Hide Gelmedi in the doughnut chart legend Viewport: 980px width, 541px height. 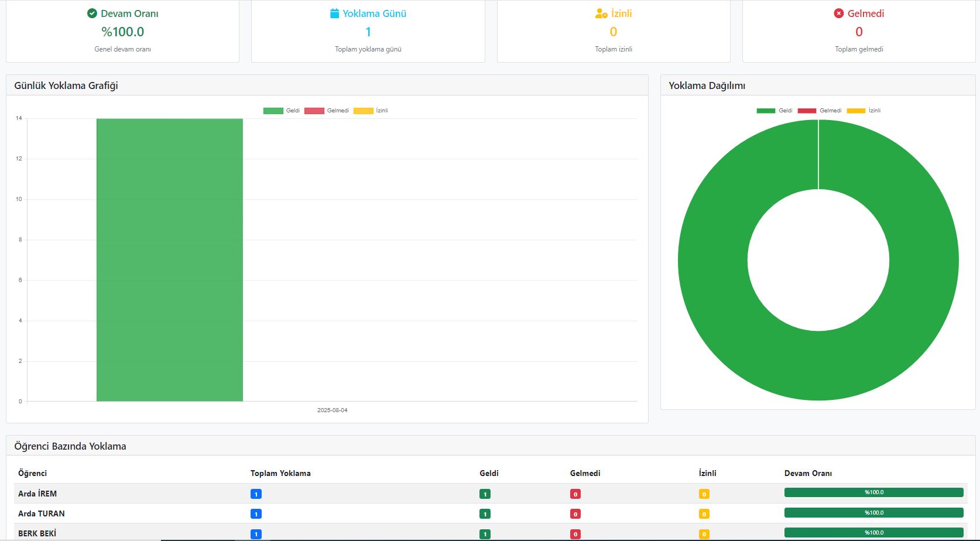tap(820, 111)
